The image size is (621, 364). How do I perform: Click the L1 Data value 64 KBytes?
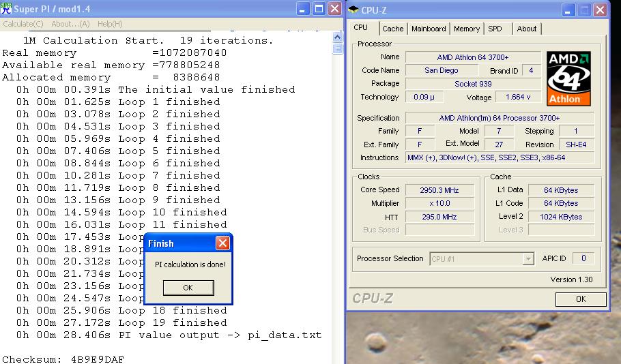click(561, 190)
